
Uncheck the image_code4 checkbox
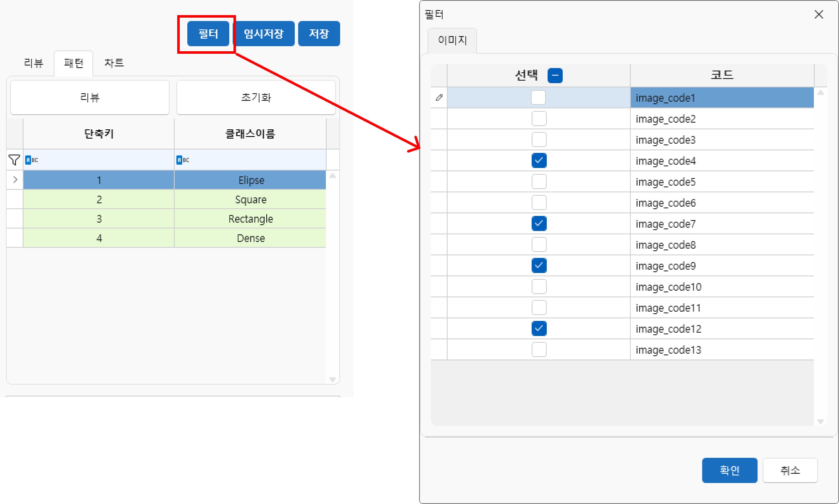(539, 160)
